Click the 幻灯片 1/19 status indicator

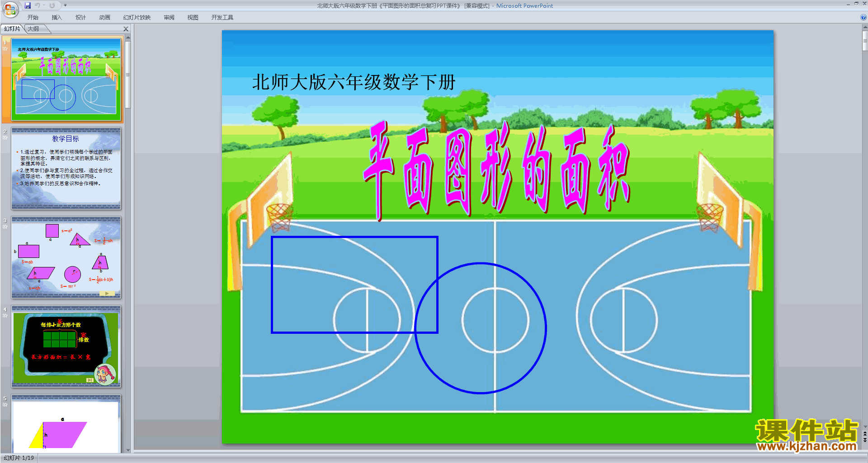pyautogui.click(x=19, y=458)
